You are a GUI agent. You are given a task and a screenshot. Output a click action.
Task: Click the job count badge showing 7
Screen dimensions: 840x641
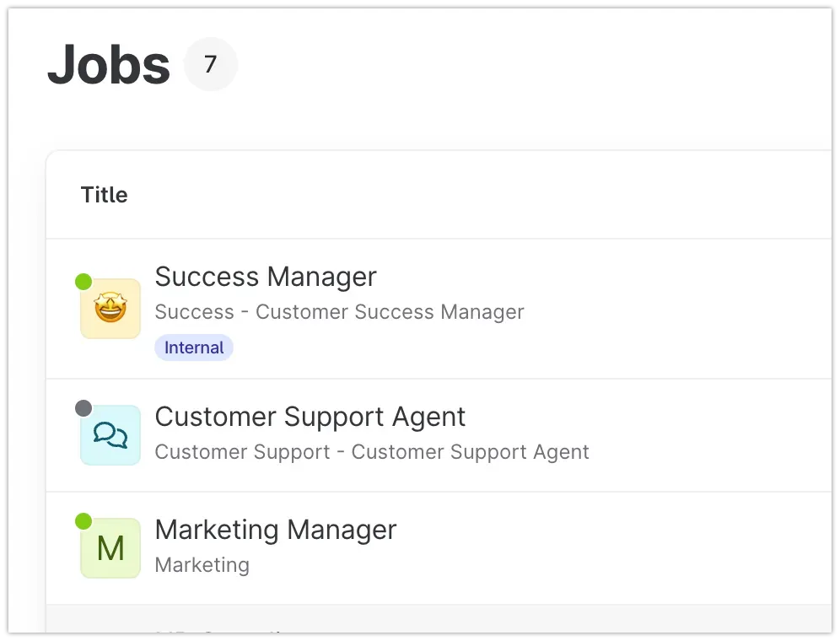(211, 64)
